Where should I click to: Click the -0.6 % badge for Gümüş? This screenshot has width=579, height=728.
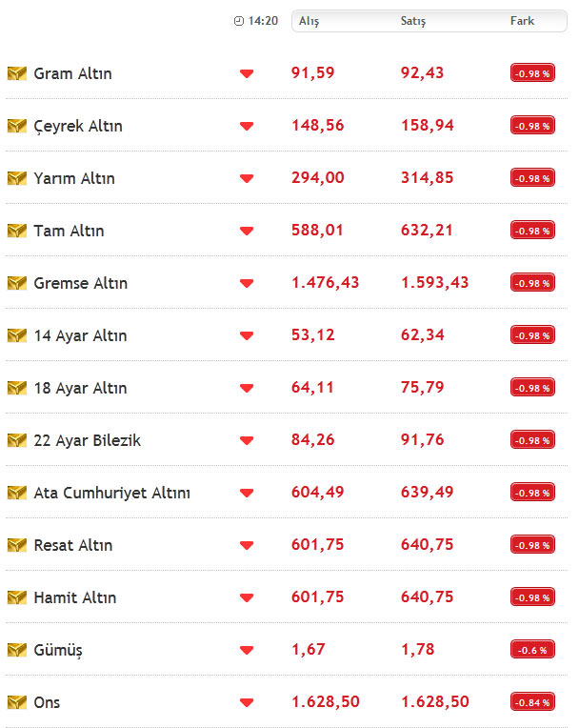532,650
